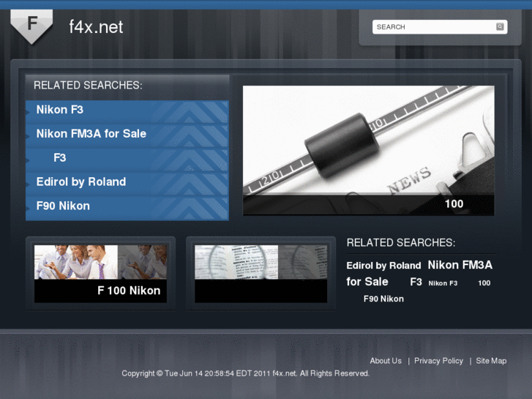Click F3 tag in bottom related searches
The image size is (532, 399).
coord(416,282)
